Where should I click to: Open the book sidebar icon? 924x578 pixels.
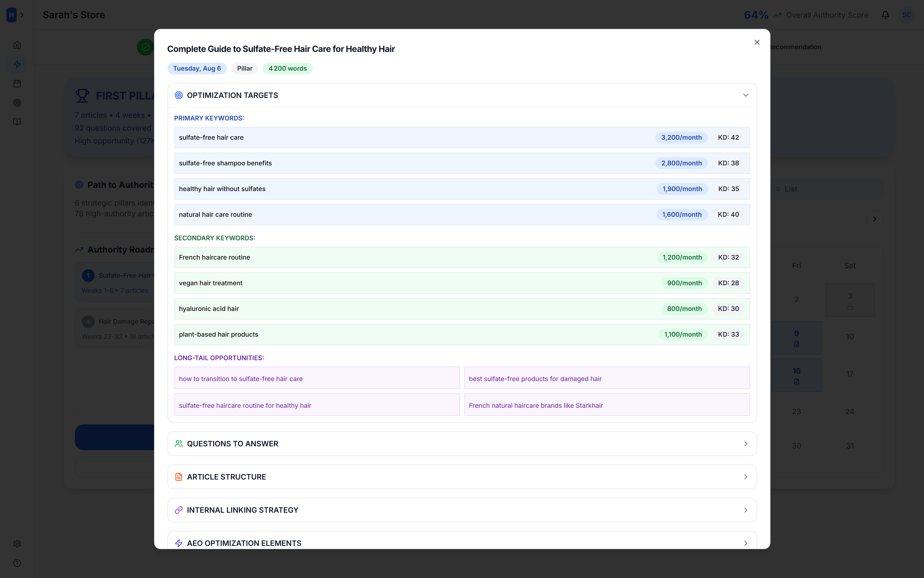17,122
